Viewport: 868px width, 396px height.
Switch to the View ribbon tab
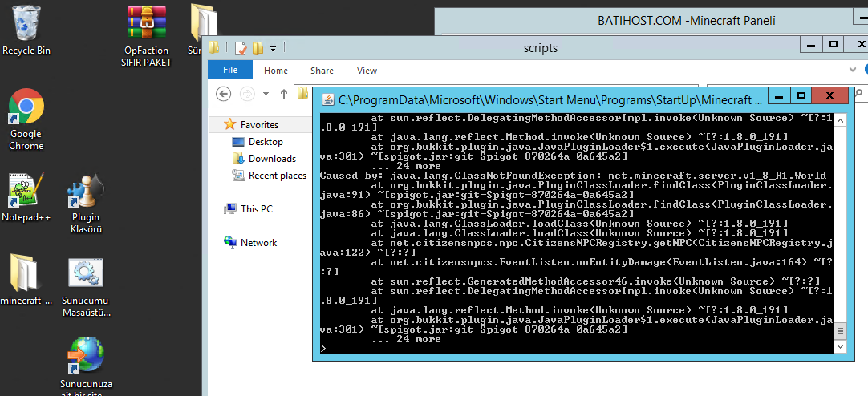[x=367, y=71]
